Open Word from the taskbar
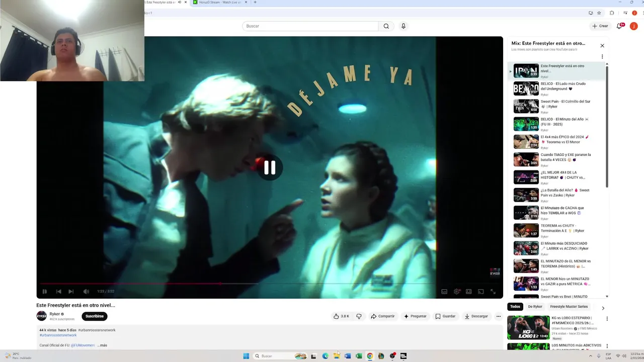 coord(348,356)
